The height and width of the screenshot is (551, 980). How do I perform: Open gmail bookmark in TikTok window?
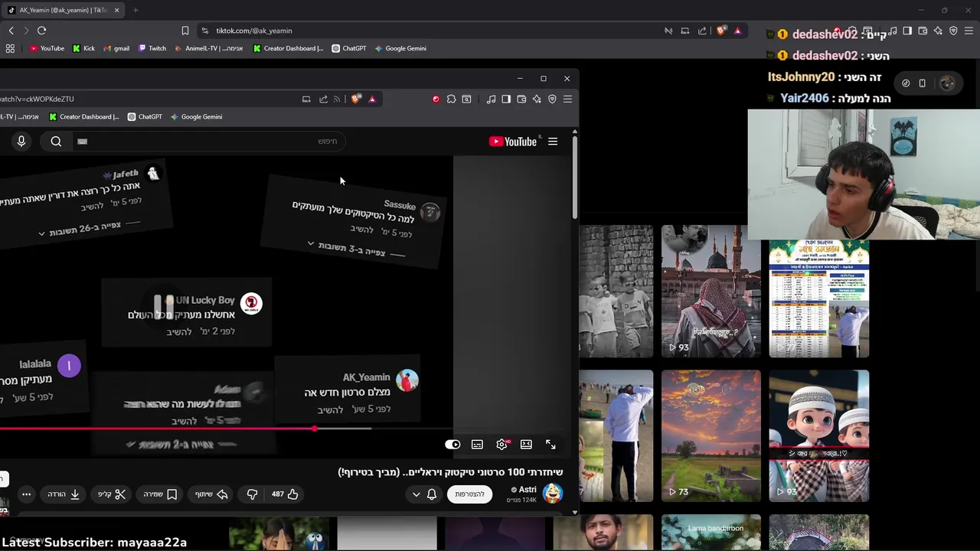tap(116, 48)
